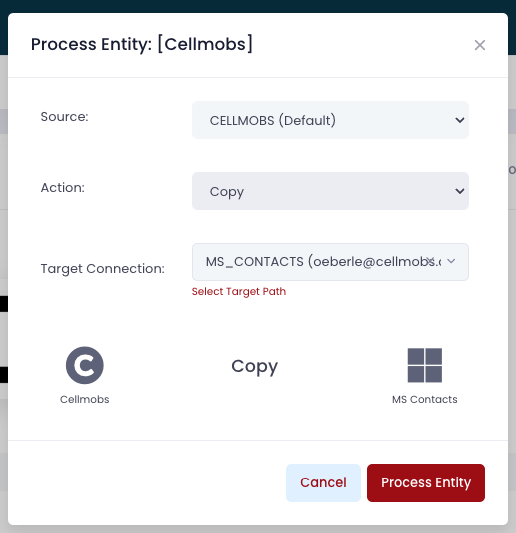Cancel the process entity dialog
Image resolution: width=516 pixels, height=533 pixels.
(x=323, y=483)
